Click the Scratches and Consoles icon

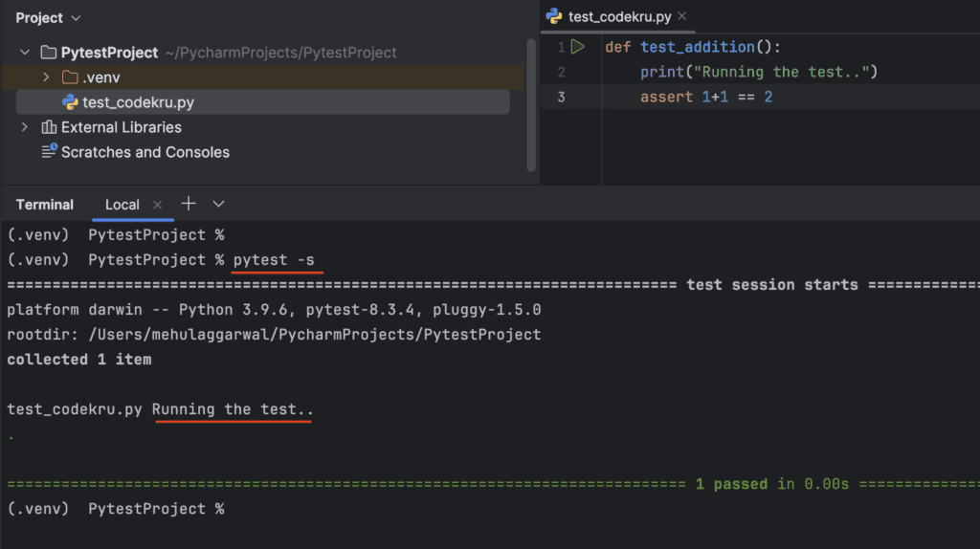50,152
